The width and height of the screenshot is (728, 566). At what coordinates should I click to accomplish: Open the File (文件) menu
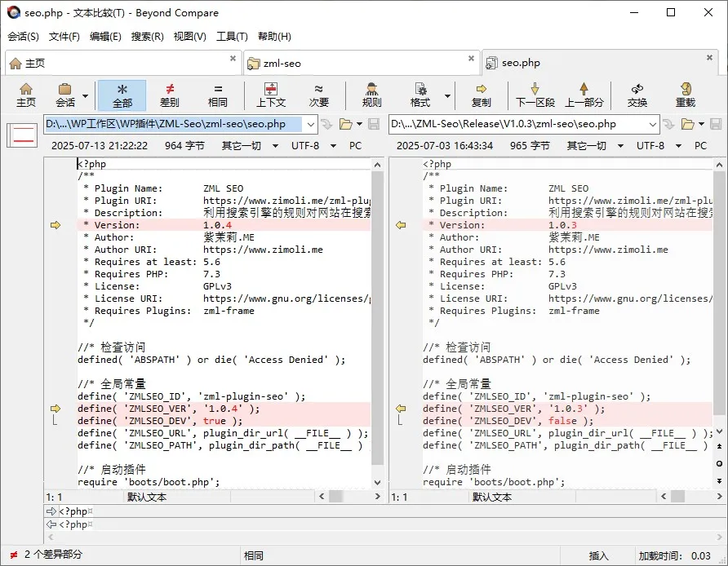point(64,36)
